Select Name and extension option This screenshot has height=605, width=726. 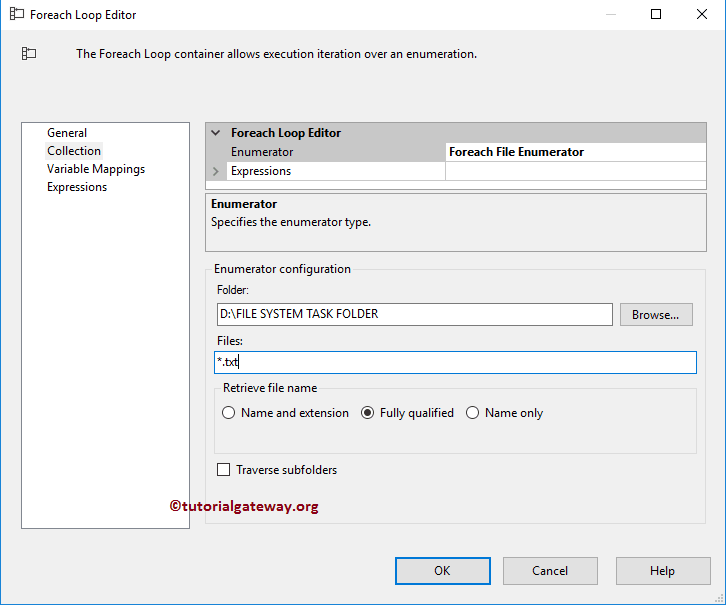click(229, 413)
